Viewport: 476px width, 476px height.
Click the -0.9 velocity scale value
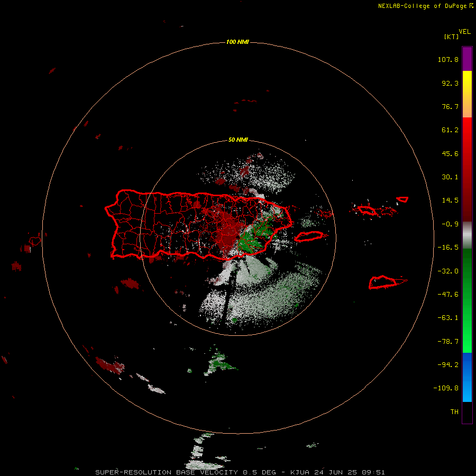tap(450, 224)
